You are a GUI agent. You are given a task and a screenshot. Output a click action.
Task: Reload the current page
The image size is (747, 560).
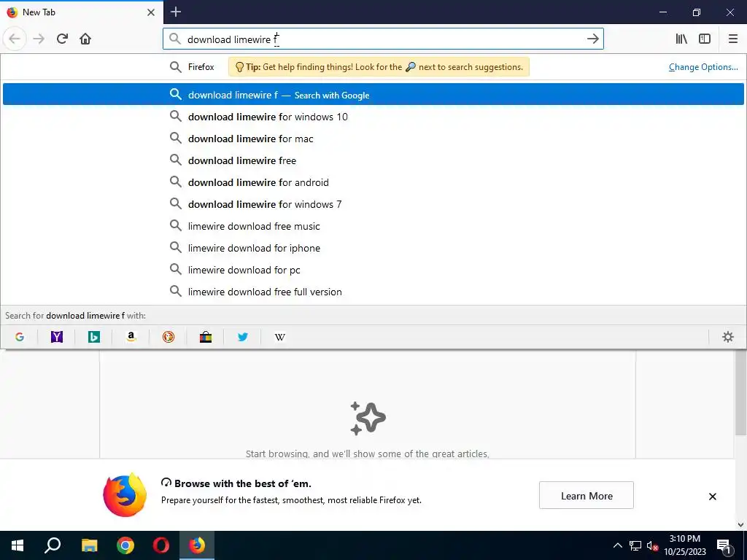click(x=62, y=39)
